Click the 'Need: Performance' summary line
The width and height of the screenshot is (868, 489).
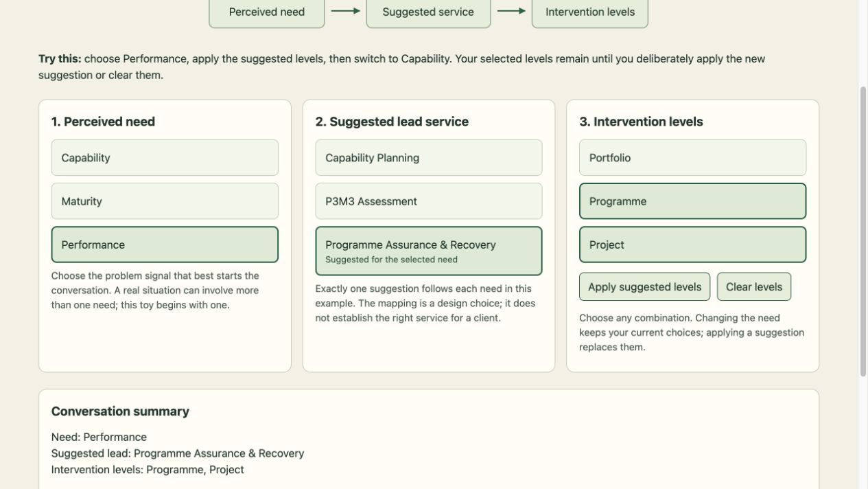99,437
